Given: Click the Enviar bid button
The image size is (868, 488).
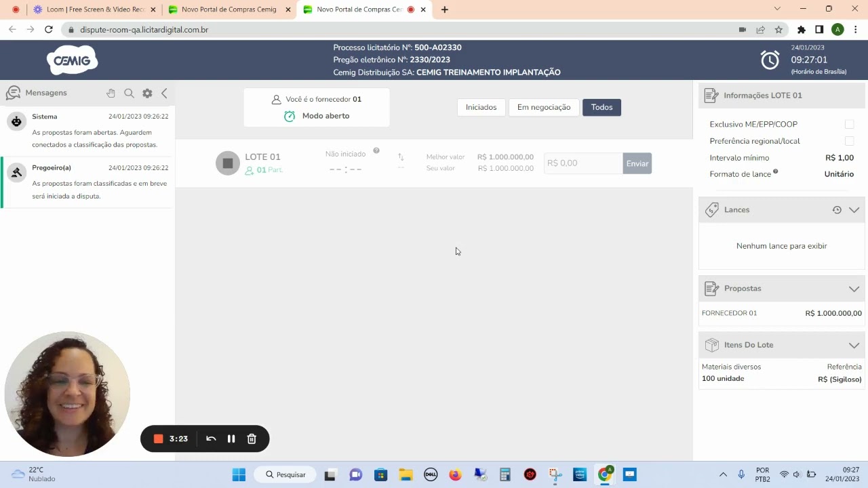Looking at the screenshot, I should point(637,163).
